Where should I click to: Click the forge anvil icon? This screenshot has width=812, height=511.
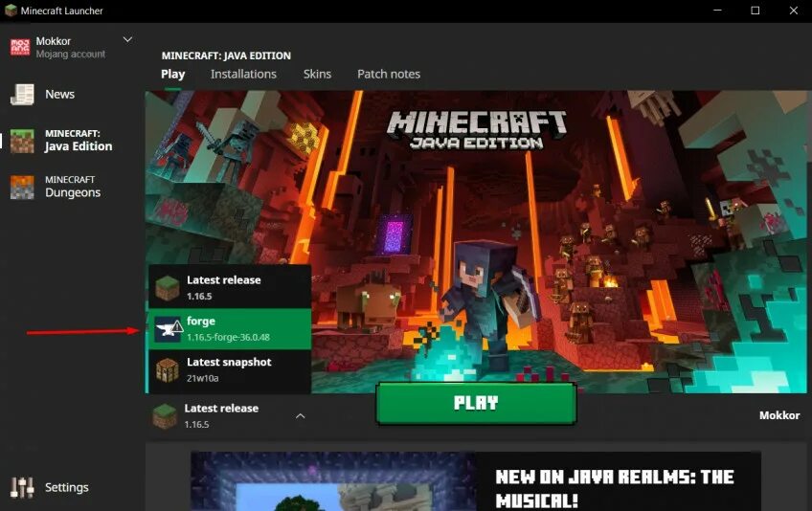click(168, 329)
